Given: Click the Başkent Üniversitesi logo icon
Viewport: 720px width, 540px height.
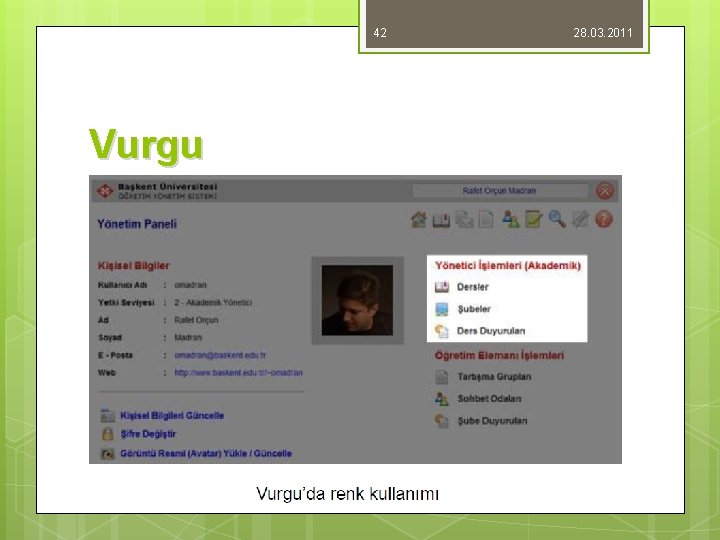Looking at the screenshot, I should [x=105, y=191].
